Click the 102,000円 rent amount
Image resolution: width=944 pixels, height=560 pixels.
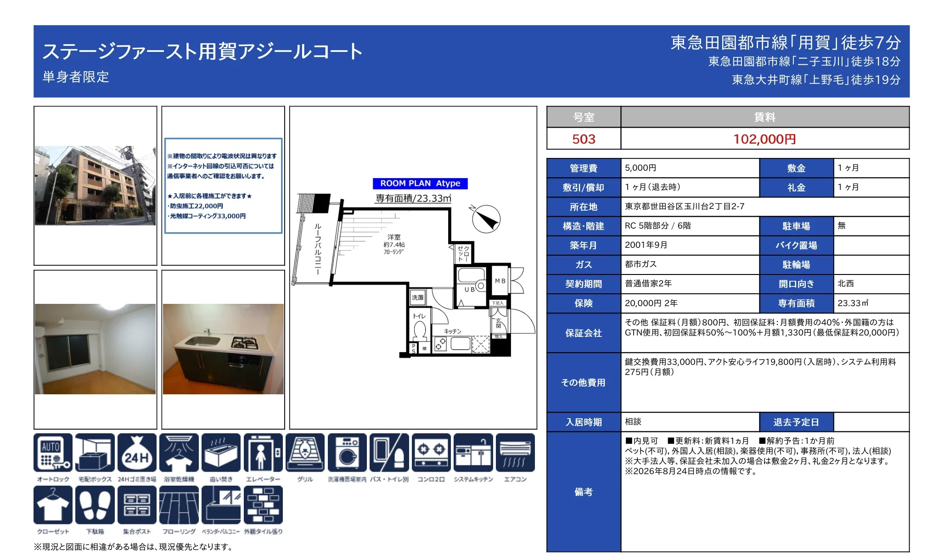click(x=764, y=139)
